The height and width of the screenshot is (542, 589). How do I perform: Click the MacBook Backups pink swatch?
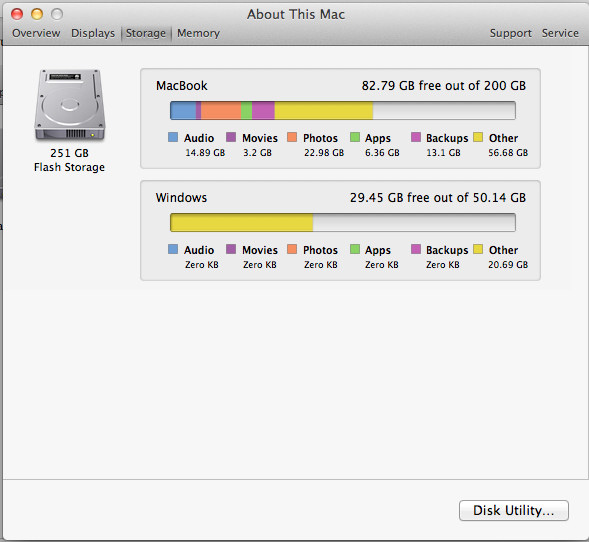[x=416, y=137]
